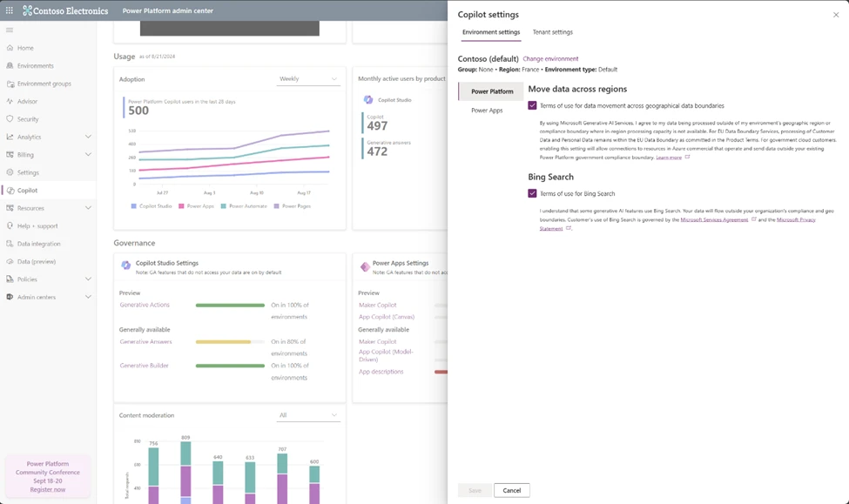Select the Copilot icon in sidebar
The image size is (849, 504).
[x=10, y=191]
